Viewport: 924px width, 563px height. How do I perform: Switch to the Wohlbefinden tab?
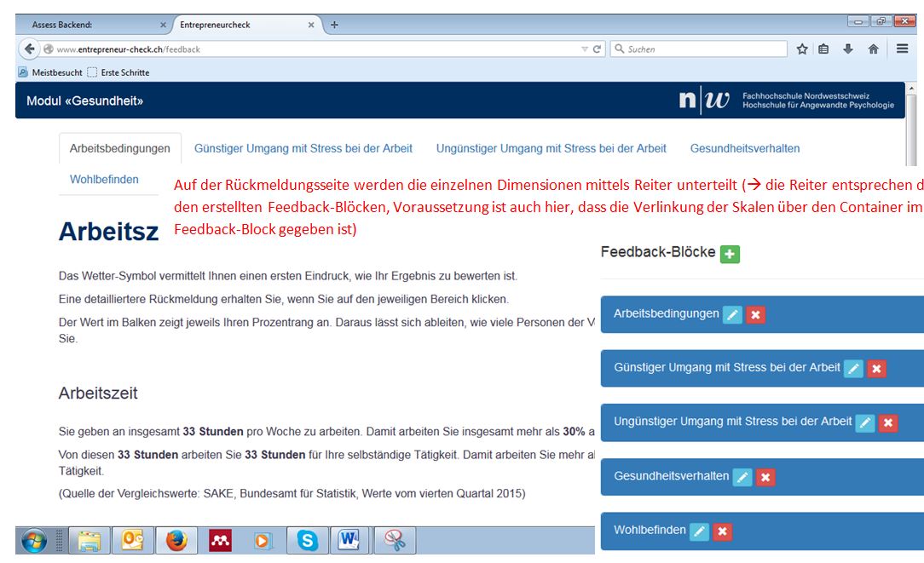(x=104, y=179)
